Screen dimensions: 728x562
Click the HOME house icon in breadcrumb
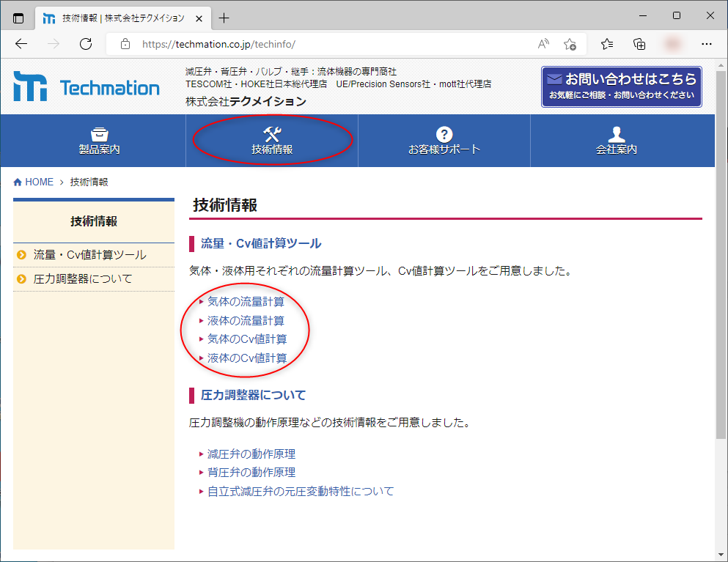16,181
